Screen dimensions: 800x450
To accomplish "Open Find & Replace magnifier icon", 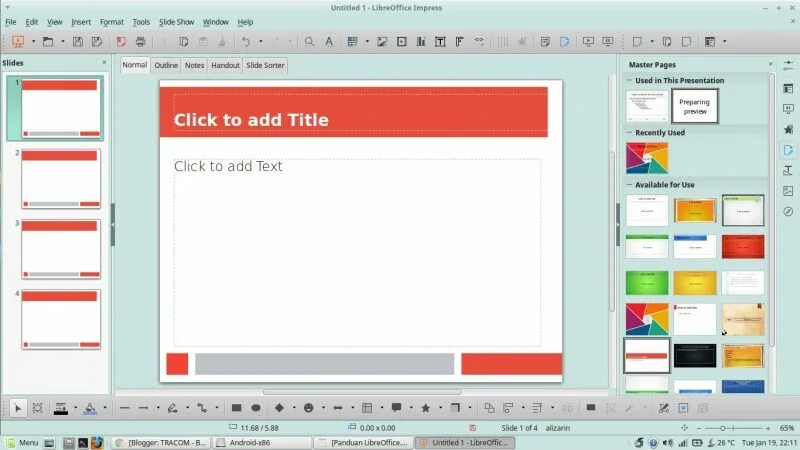I will click(x=309, y=42).
